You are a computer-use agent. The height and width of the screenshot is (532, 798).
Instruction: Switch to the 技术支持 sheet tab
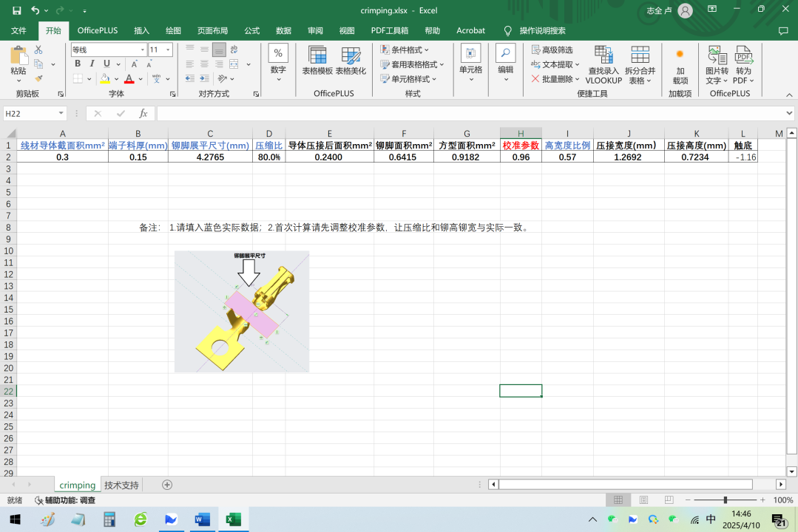(121, 485)
